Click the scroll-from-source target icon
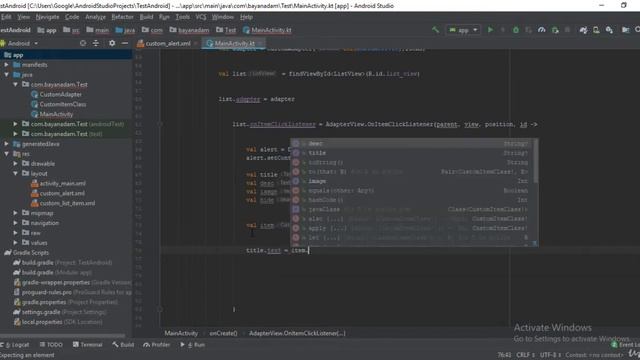The height and width of the screenshot is (360, 640). click(83, 43)
